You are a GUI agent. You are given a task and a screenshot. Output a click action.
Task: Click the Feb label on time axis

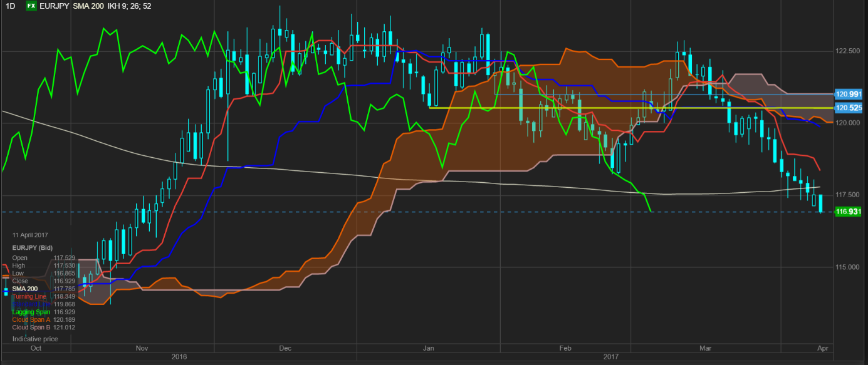[565, 347]
